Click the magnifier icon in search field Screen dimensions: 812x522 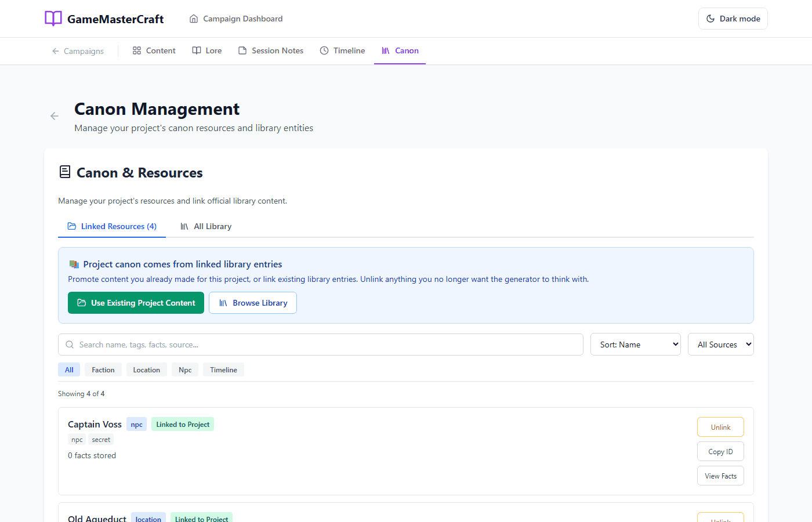70,345
